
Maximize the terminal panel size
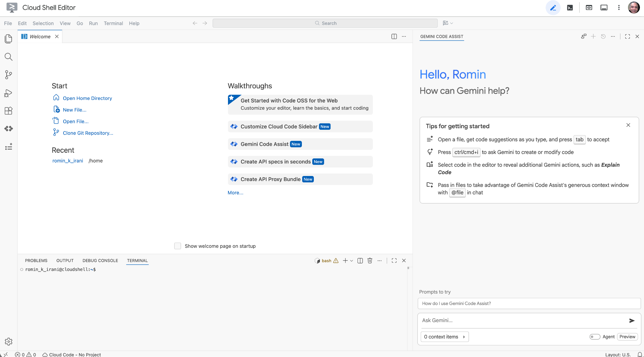(x=394, y=261)
